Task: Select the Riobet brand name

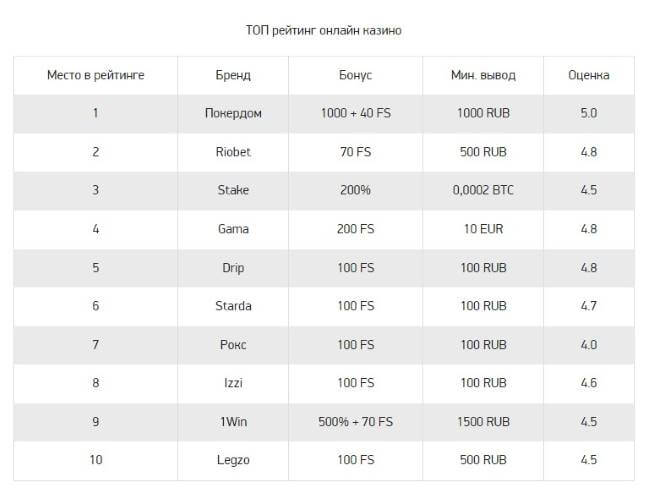Action: click(x=233, y=152)
